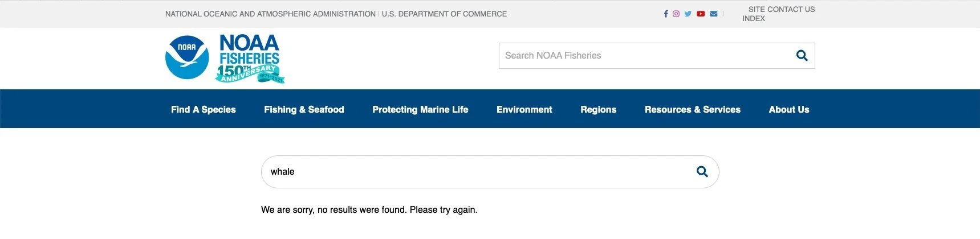Click National Oceanic and Atmospheric Administration link

click(x=270, y=14)
